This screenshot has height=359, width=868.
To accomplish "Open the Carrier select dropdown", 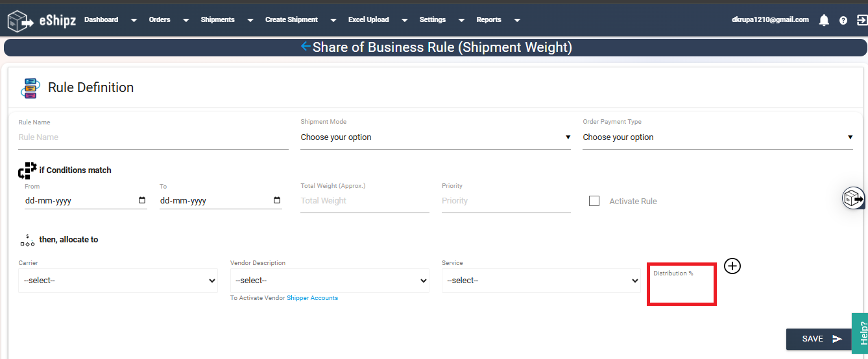I will pyautogui.click(x=118, y=281).
